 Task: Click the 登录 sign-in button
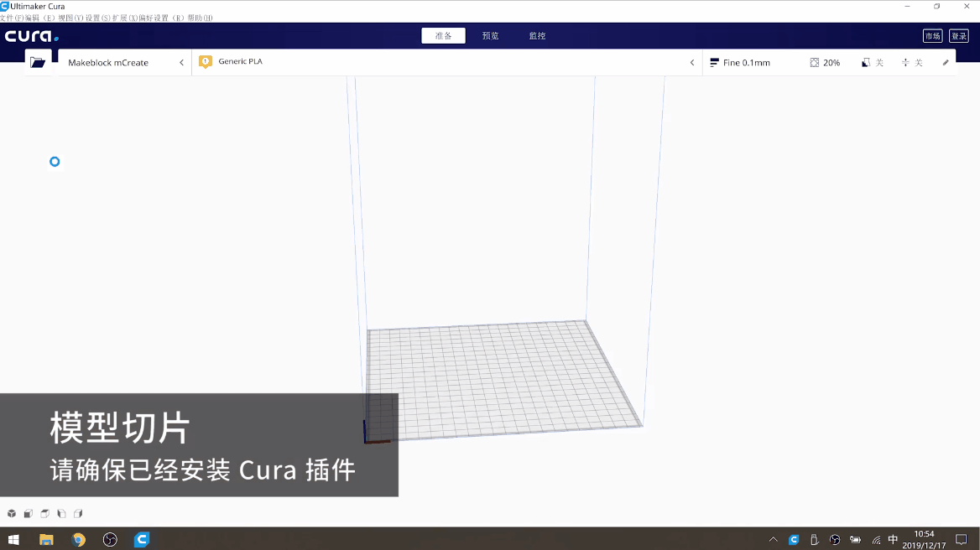coord(959,36)
